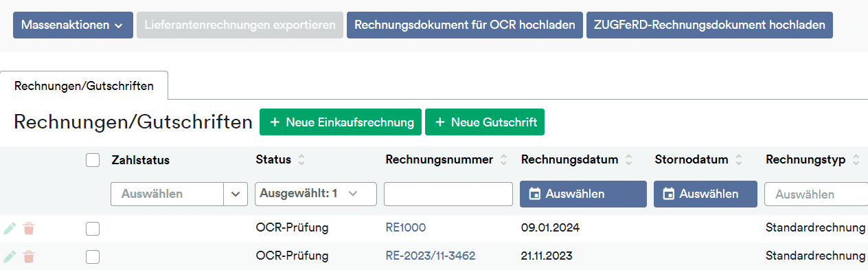Focus the Rechnungsnummer filter text field

448,194
